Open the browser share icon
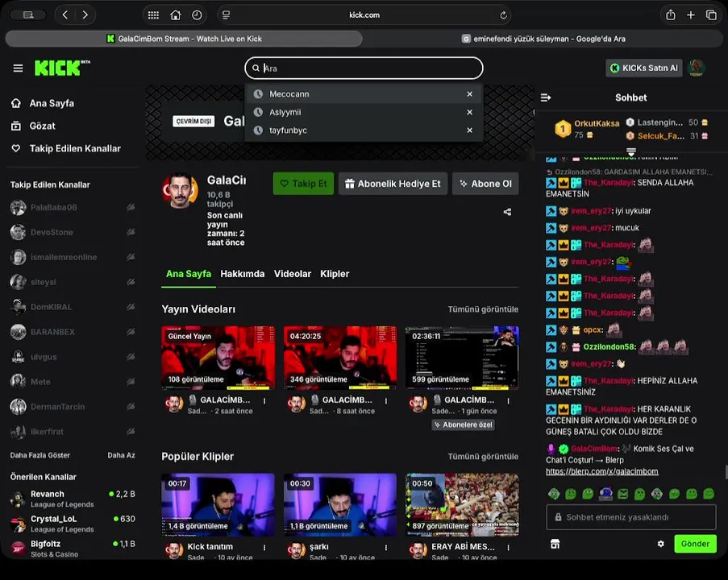Viewport: 728px width, 580px height. [671, 14]
